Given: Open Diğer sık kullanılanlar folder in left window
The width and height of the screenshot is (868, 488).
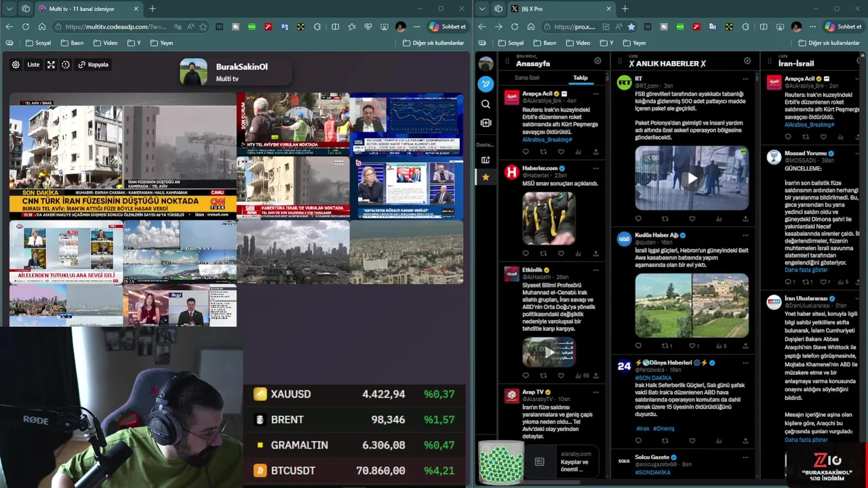Looking at the screenshot, I should coord(433,43).
